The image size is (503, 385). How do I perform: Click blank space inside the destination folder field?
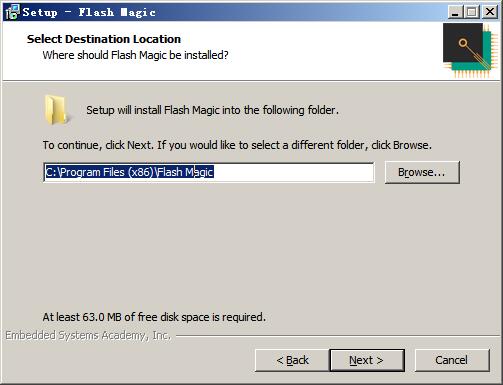click(293, 172)
